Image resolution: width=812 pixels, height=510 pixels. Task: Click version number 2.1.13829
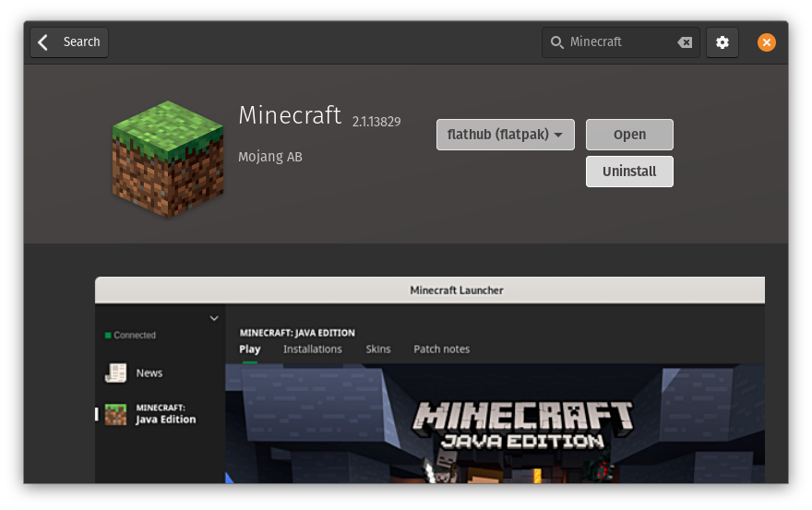click(x=376, y=122)
